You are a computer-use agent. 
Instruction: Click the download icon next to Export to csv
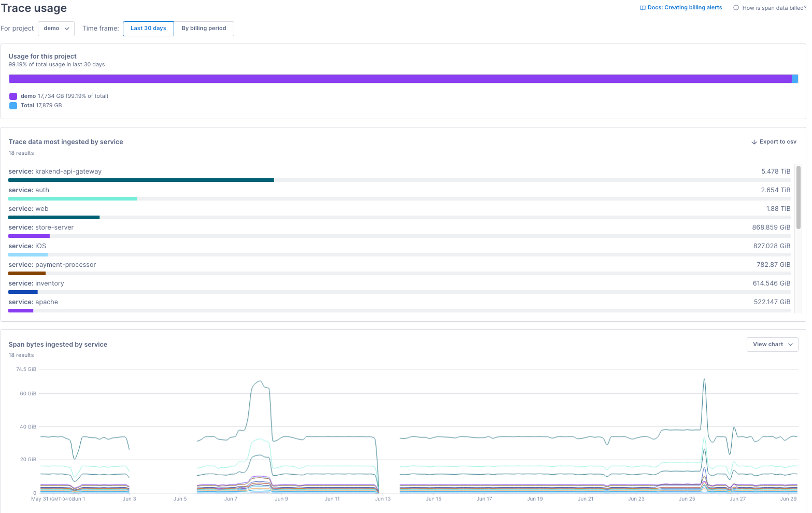click(753, 141)
